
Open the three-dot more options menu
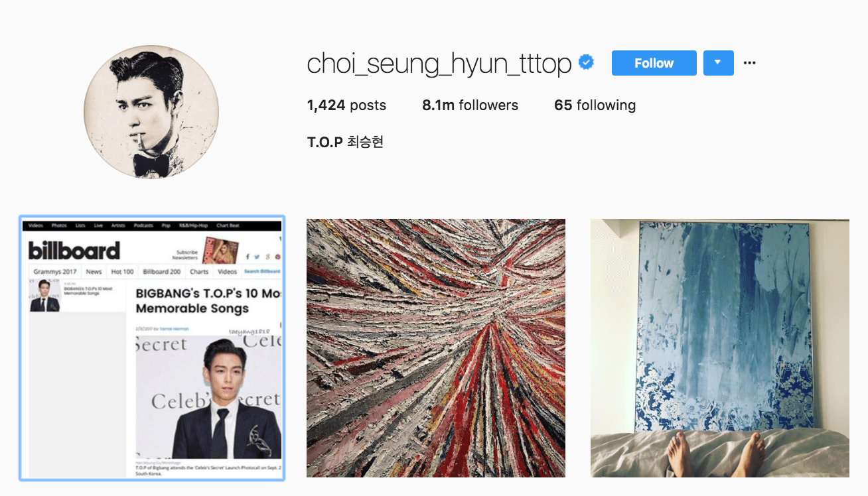click(750, 63)
